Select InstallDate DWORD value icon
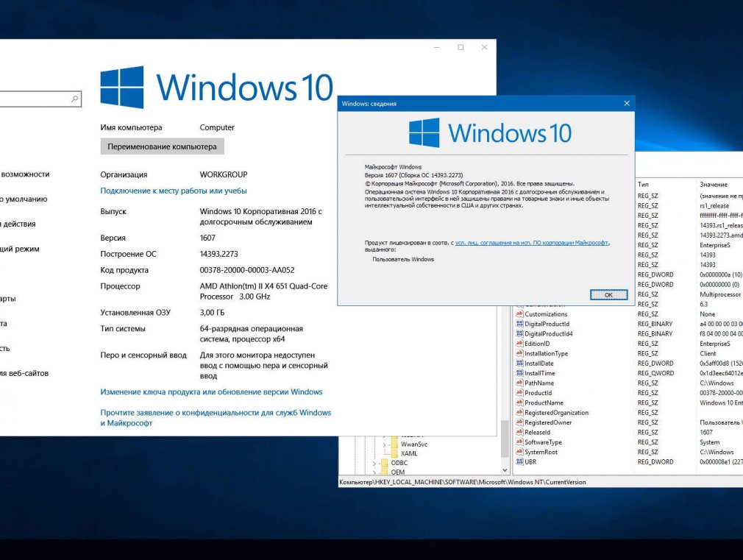 pyautogui.click(x=519, y=364)
